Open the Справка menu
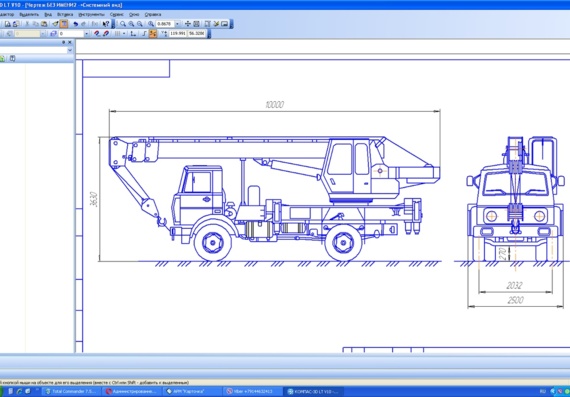The image size is (570, 397). click(x=153, y=15)
